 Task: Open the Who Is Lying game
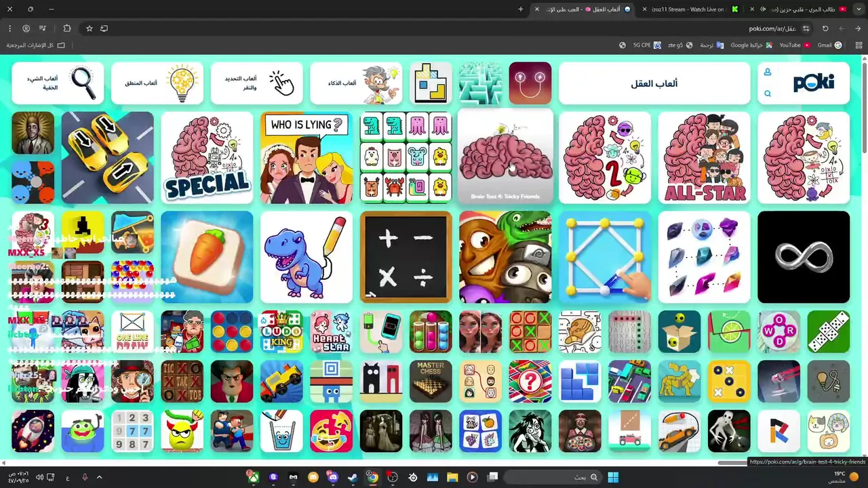tap(307, 158)
